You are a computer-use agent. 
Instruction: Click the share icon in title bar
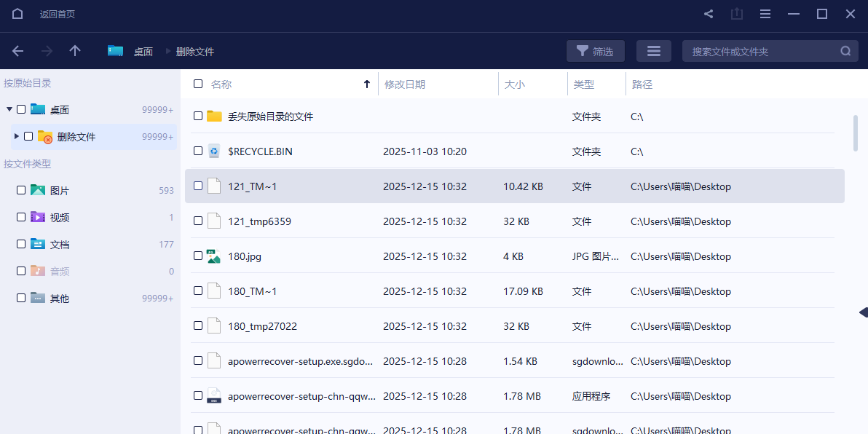pos(709,14)
